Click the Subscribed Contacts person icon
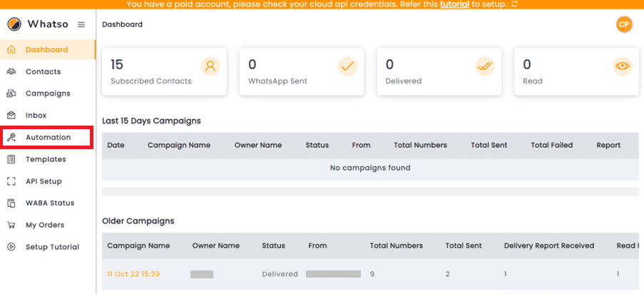This screenshot has width=644, height=294. (210, 66)
